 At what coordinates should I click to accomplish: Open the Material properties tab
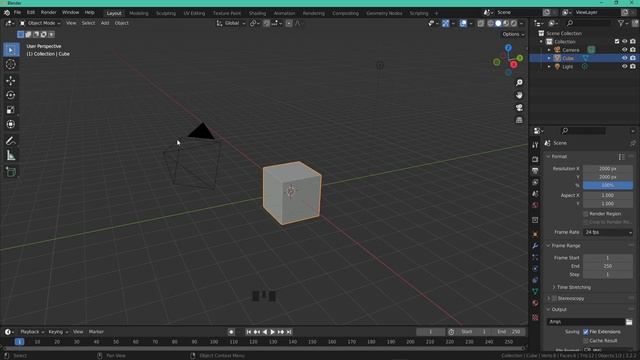coord(535,303)
